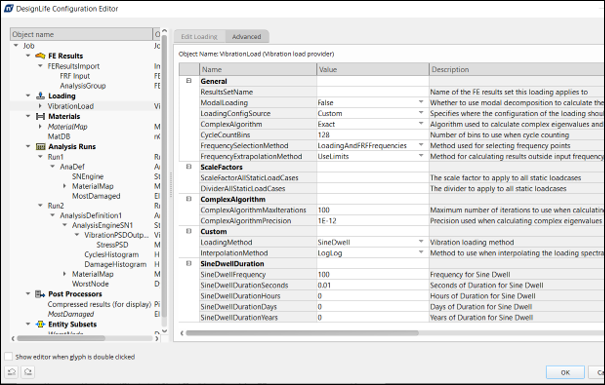
Task: Select StressPSD in the tree
Action: (112, 245)
